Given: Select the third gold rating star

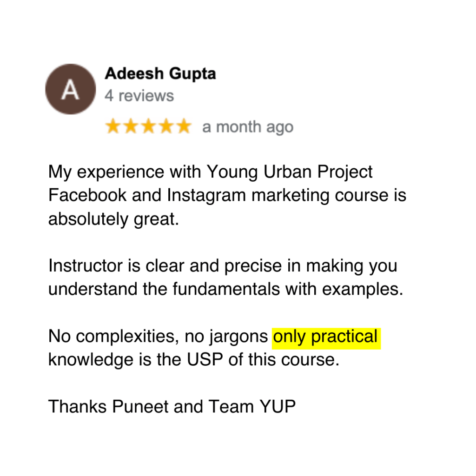Looking at the screenshot, I should [x=148, y=126].
